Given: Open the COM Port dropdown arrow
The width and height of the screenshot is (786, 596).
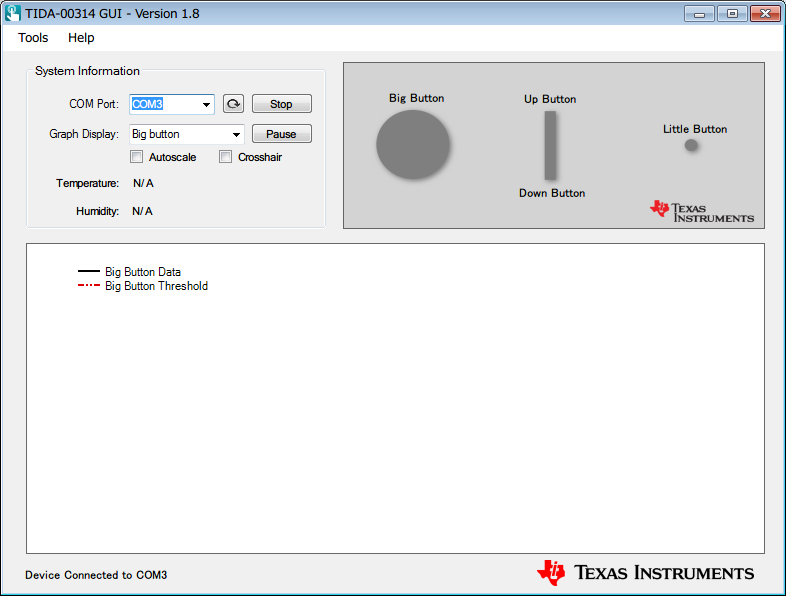Looking at the screenshot, I should pyautogui.click(x=206, y=104).
